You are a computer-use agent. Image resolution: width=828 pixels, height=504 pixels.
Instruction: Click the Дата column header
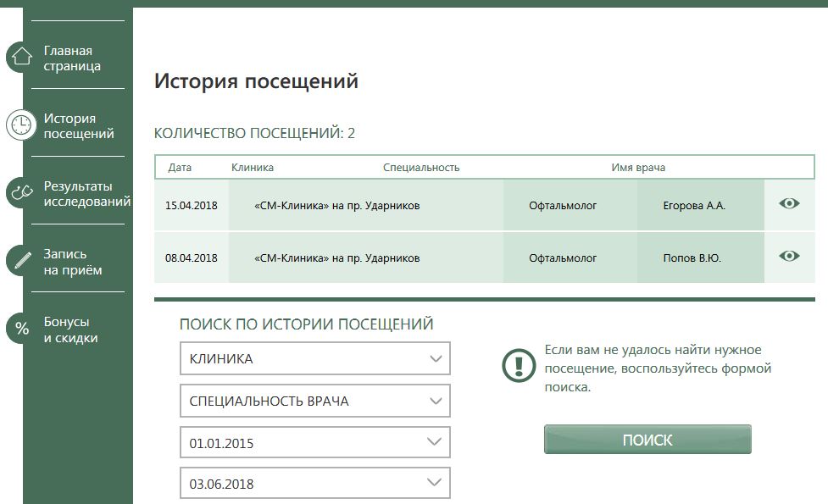[180, 168]
